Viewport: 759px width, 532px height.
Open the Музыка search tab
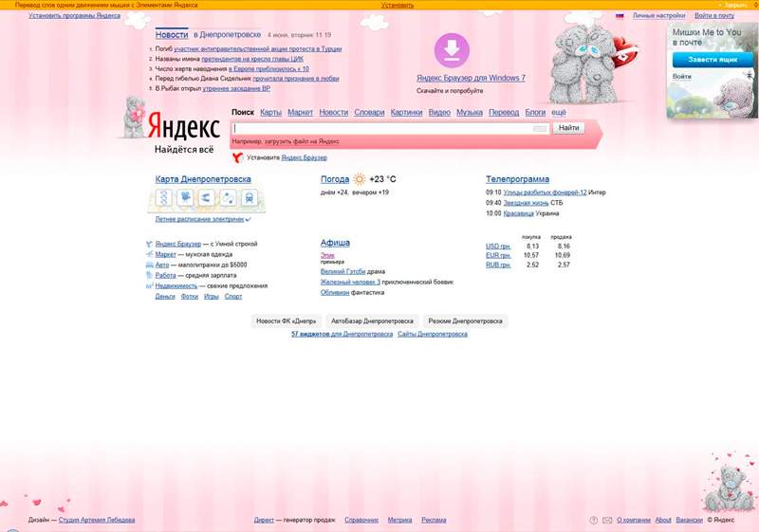click(x=470, y=112)
